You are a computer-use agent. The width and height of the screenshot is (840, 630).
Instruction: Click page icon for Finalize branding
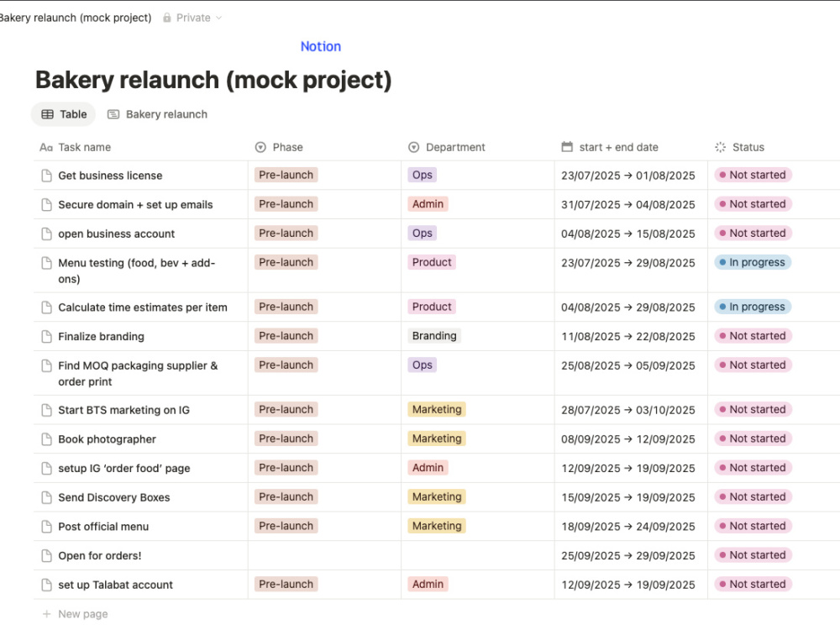click(46, 337)
